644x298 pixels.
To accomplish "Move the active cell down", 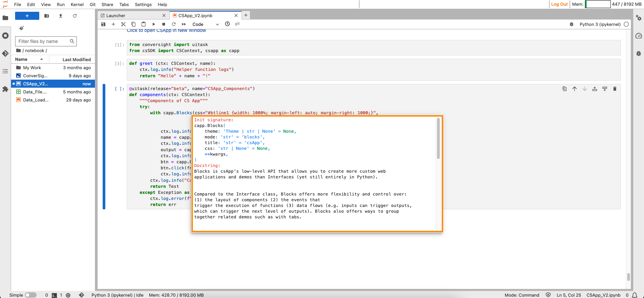I will point(585,89).
